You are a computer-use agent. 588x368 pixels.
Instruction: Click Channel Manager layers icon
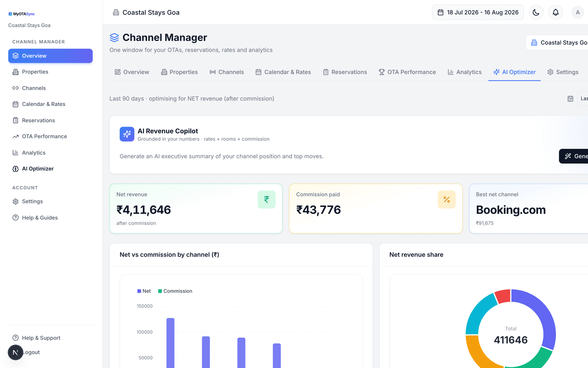[x=114, y=37]
